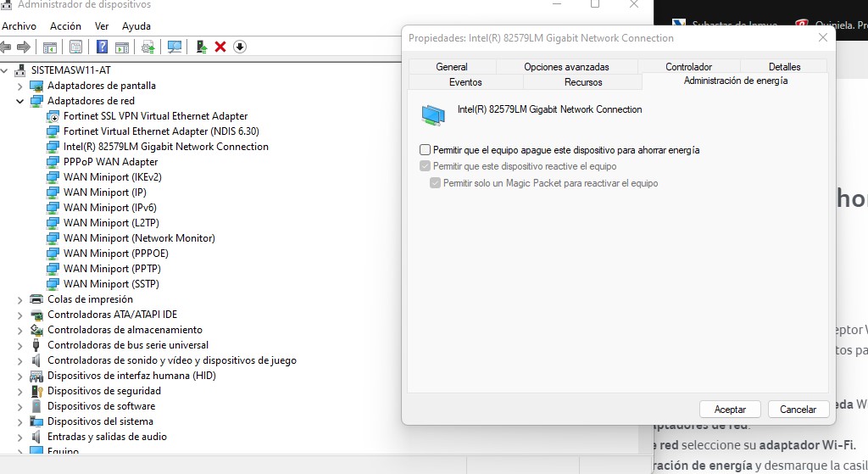
Task: Click the Adaptadores de pantalla category icon
Action: [x=36, y=86]
